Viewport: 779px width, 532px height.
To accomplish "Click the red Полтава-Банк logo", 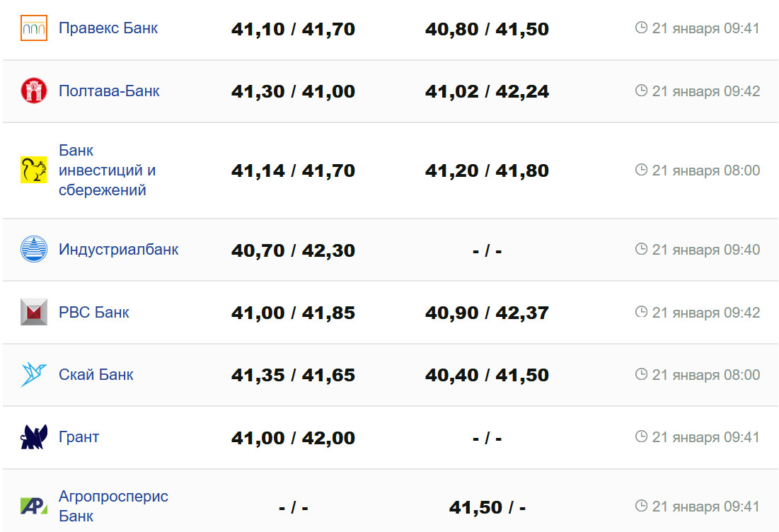I will point(34,91).
